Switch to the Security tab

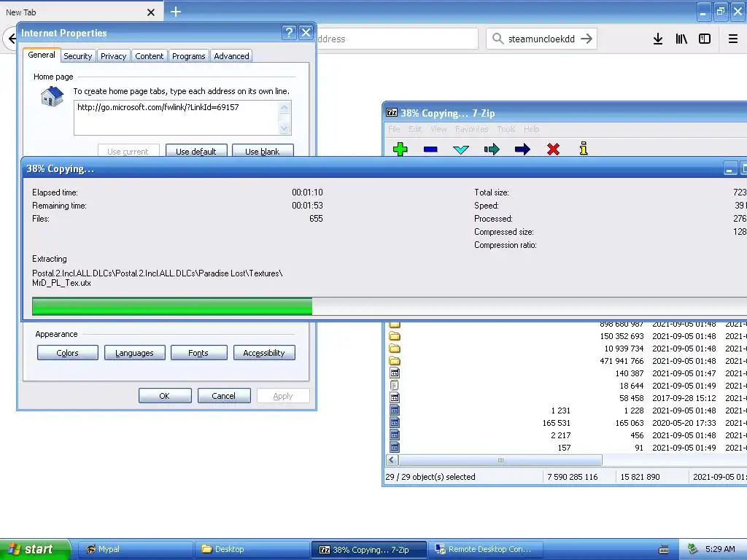77,56
